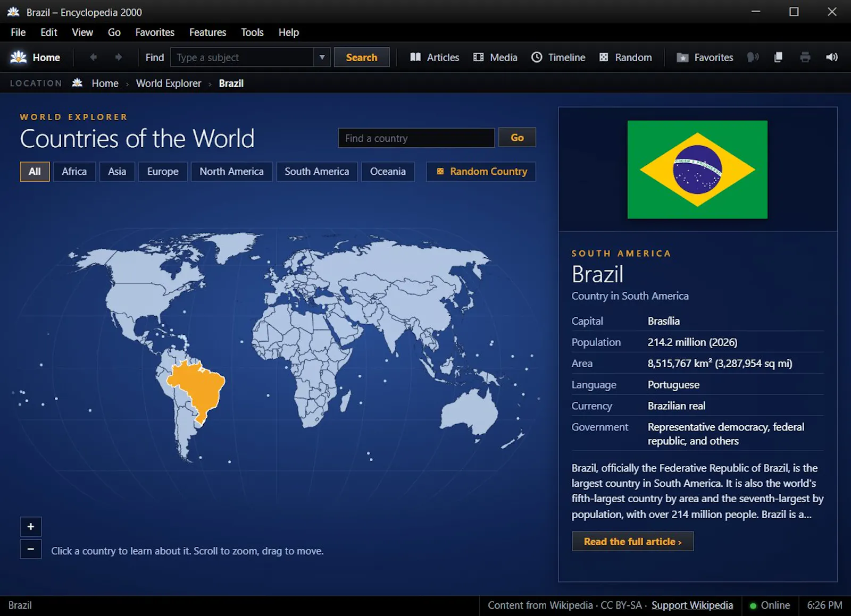The height and width of the screenshot is (616, 851).
Task: Go forward with the right arrow icon
Action: (x=118, y=57)
